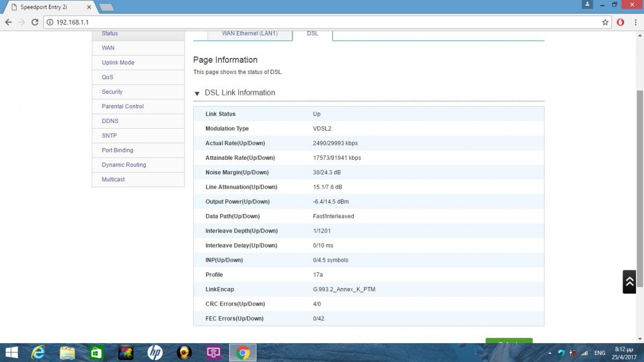The height and width of the screenshot is (362, 644).
Task: Launch the Windows Store taskbar app
Action: (x=96, y=352)
